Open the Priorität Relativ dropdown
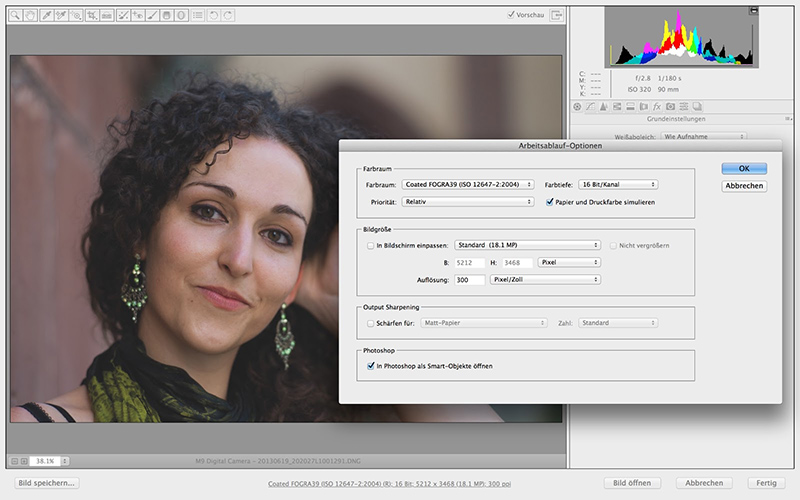The width and height of the screenshot is (800, 500). click(468, 202)
